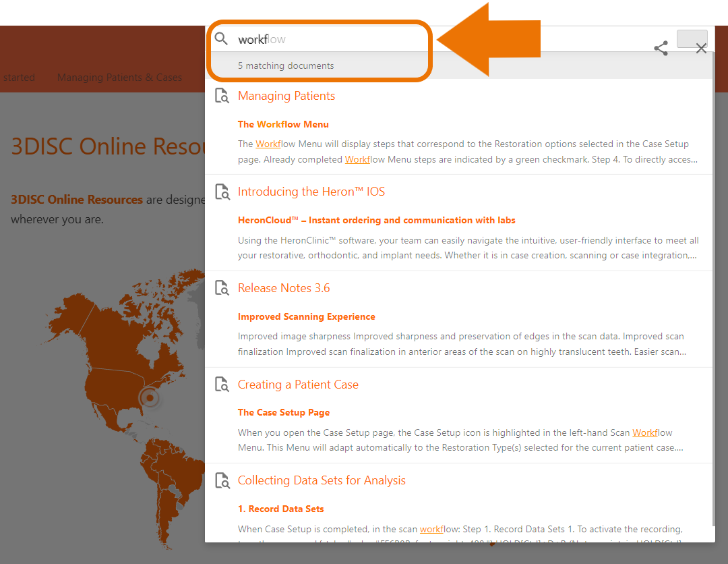Open Managing Patients & Cases menu item
This screenshot has height=564, width=728.
(x=119, y=78)
